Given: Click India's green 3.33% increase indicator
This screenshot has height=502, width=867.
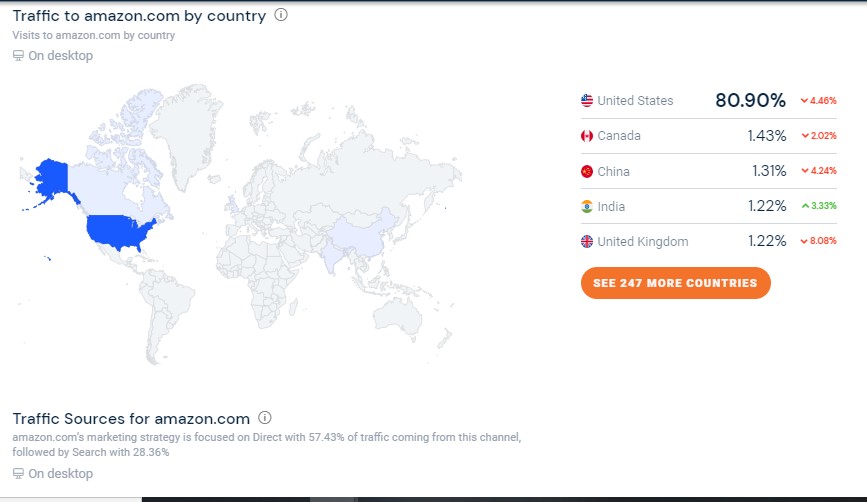Looking at the screenshot, I should [818, 206].
